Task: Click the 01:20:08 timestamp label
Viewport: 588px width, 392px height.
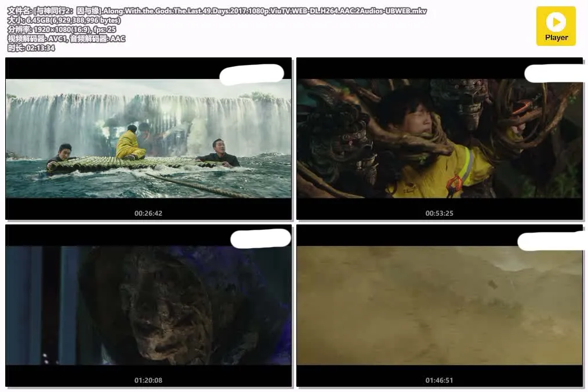Action: [148, 380]
